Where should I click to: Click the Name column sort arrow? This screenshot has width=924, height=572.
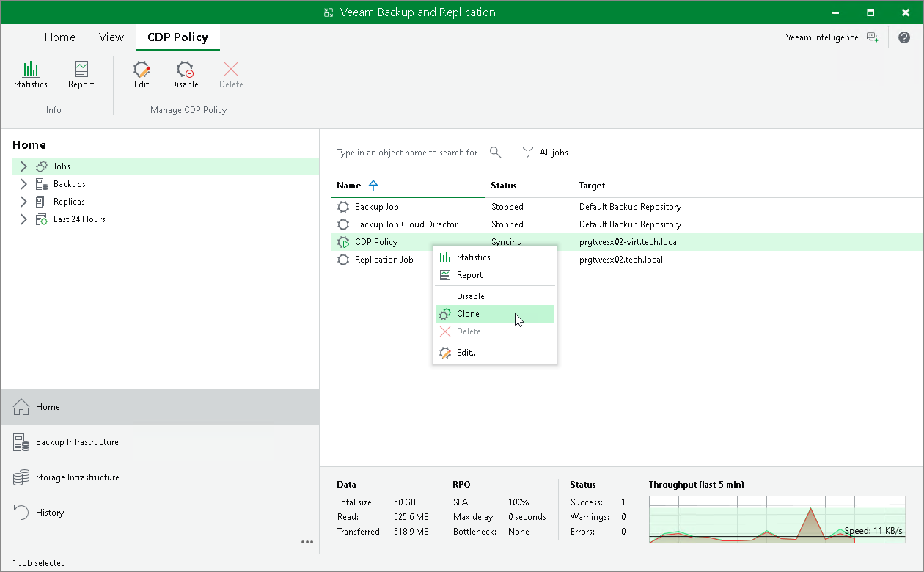(x=373, y=186)
